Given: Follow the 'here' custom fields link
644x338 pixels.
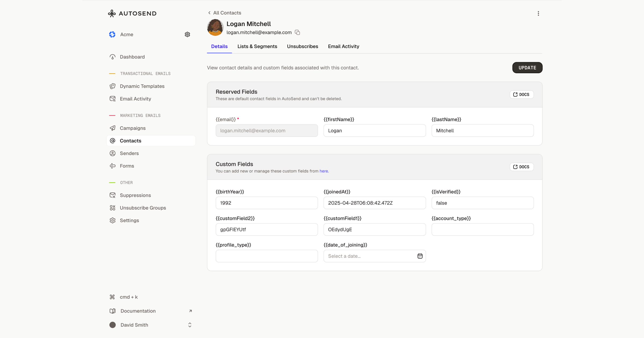Looking at the screenshot, I should (x=324, y=171).
